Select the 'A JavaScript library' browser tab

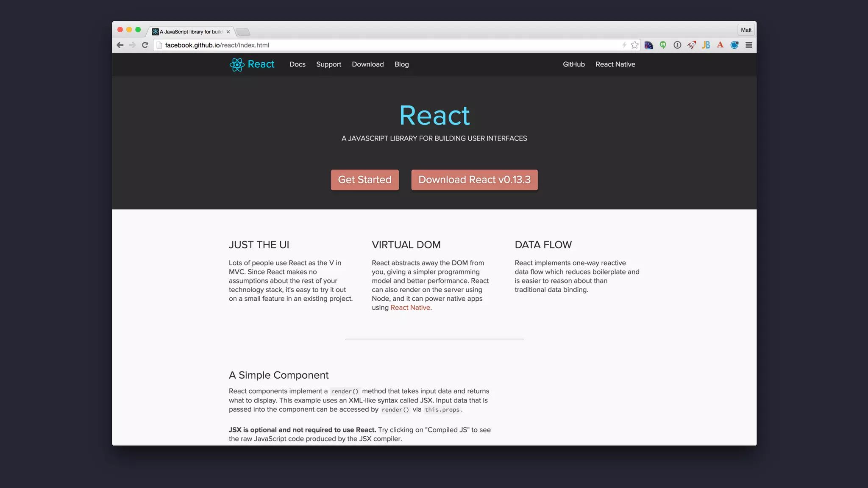tap(191, 32)
